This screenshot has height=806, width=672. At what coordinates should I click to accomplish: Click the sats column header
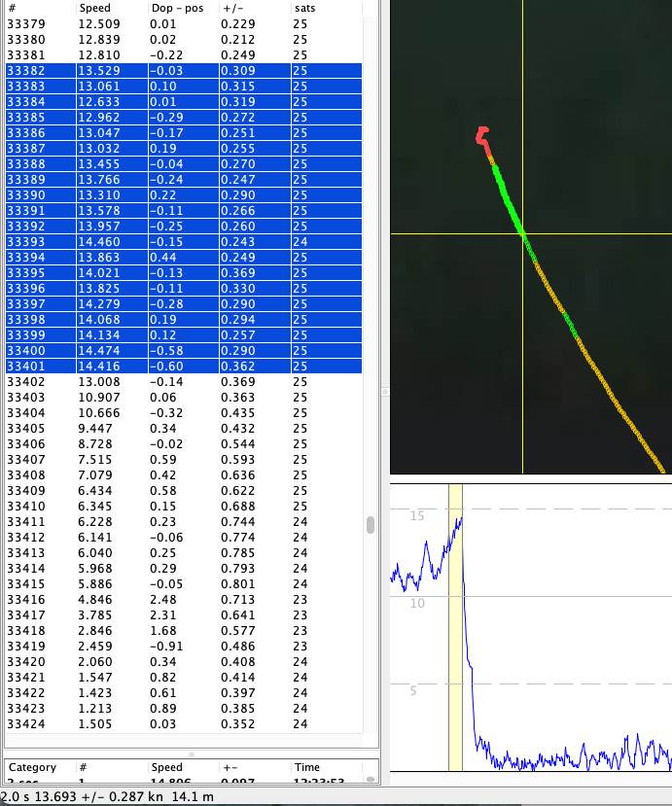[x=303, y=8]
